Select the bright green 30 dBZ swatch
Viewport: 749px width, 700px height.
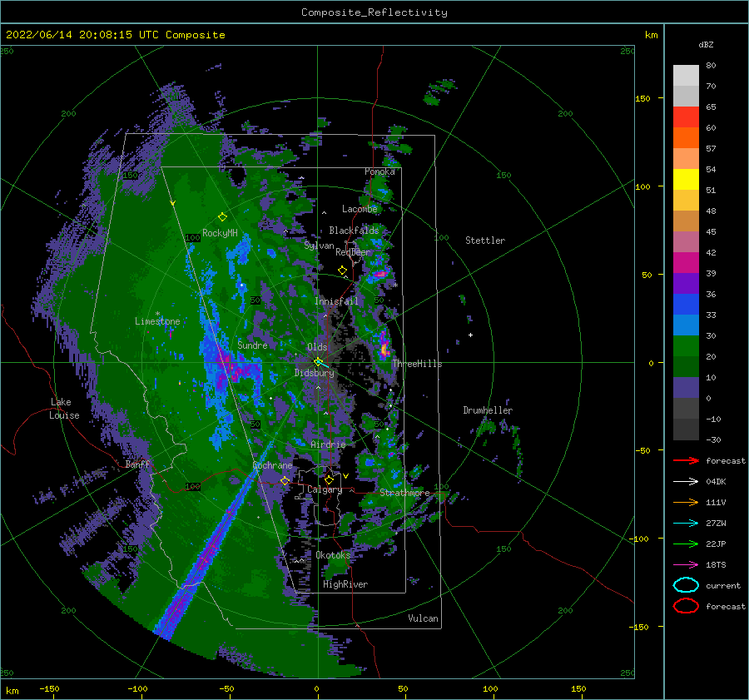coord(686,346)
